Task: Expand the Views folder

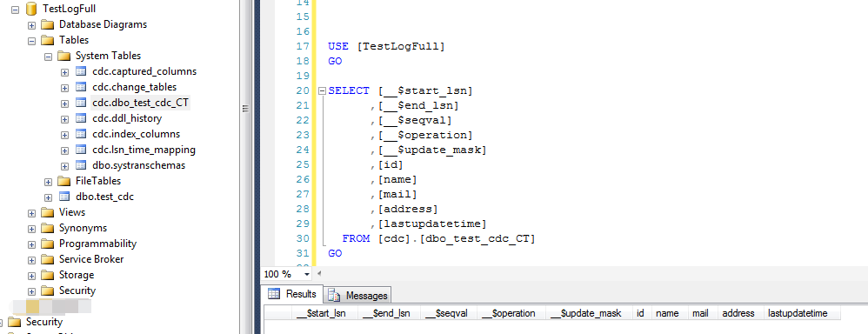Action: point(31,213)
